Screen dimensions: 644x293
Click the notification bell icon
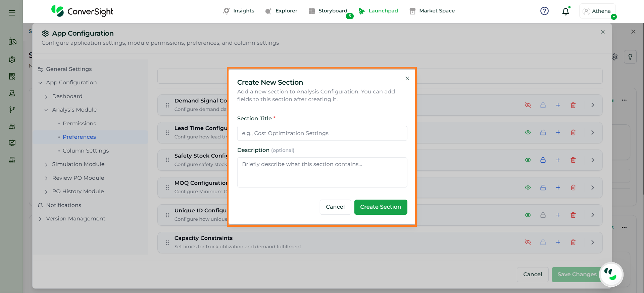click(565, 11)
